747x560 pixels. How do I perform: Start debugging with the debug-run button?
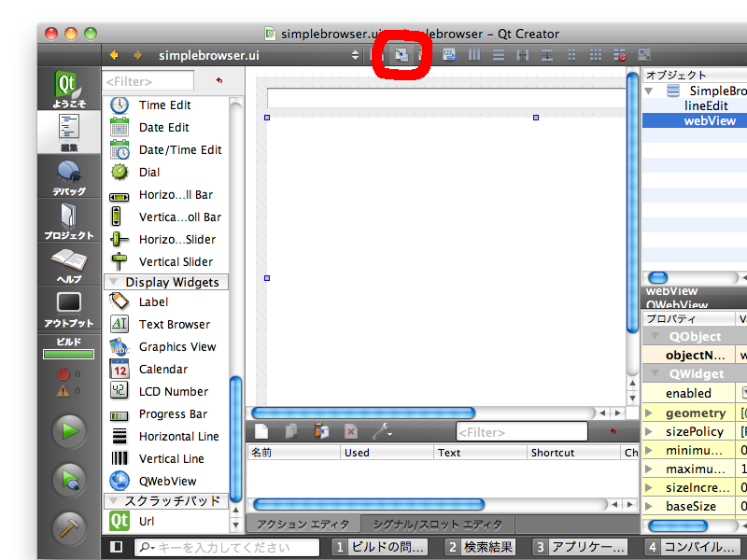point(69,480)
